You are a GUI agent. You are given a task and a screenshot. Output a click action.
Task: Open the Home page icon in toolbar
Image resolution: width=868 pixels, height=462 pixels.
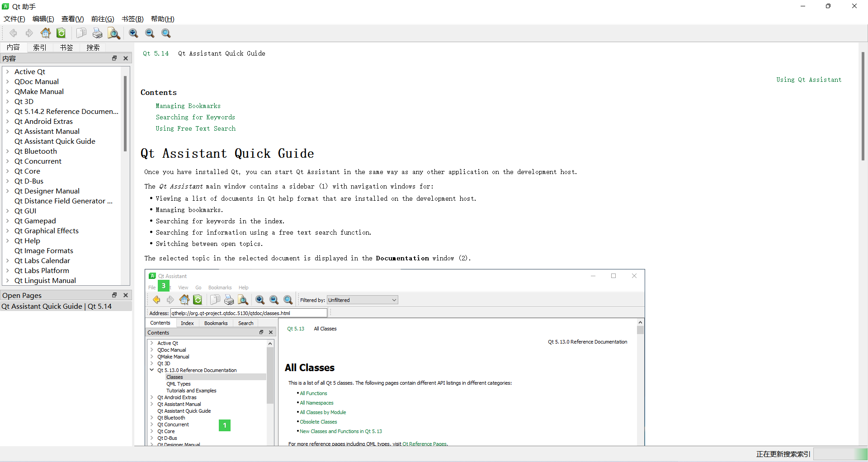[x=46, y=33]
